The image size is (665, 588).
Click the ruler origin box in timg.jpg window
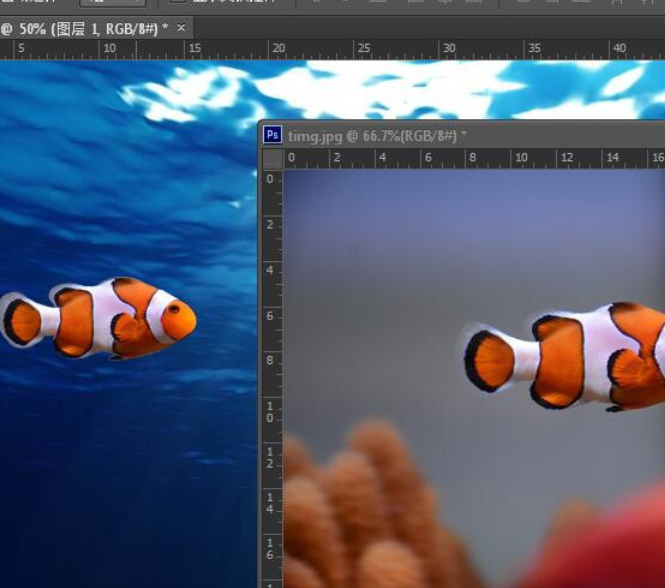tap(273, 159)
